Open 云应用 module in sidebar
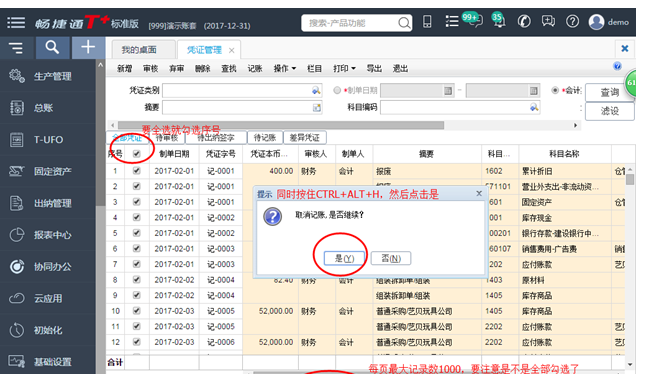This screenshot has height=374, width=645. tap(48, 298)
